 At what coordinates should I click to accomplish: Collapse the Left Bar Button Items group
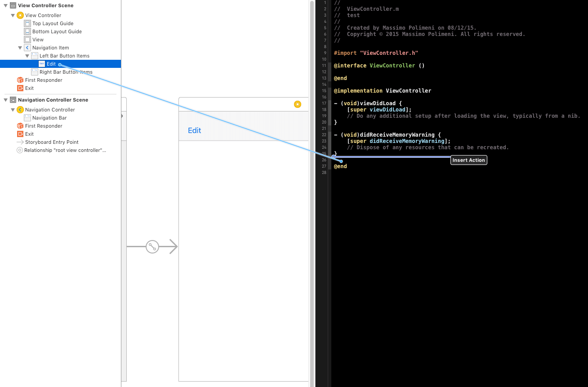(27, 56)
